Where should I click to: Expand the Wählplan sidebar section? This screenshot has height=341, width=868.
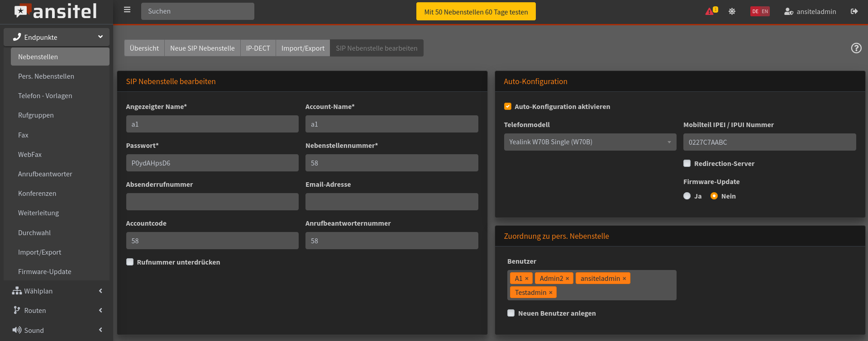coord(57,291)
